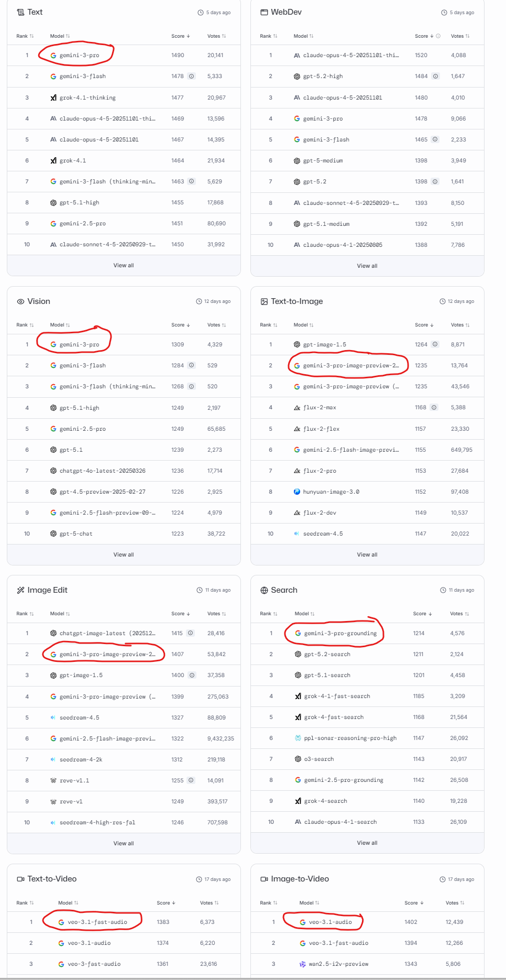Sort the Image Edit table by Score
Screen dimensions: 506x980
tap(180, 614)
